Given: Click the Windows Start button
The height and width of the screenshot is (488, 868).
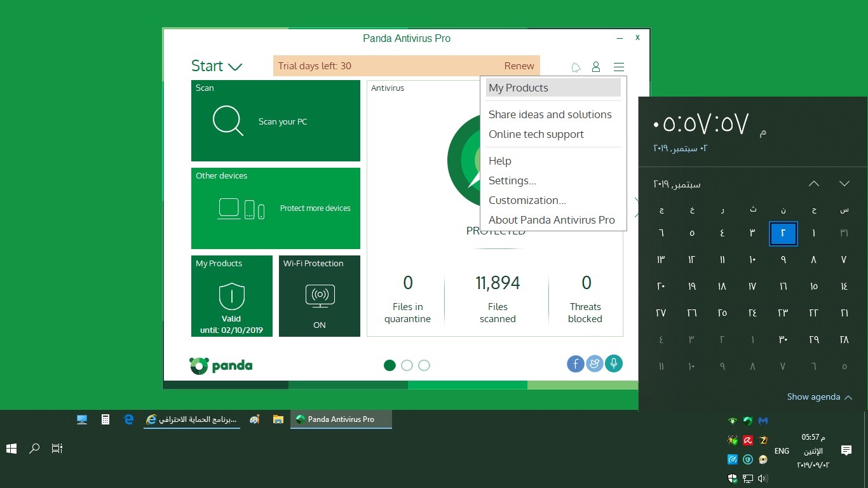Looking at the screenshot, I should pos(11,449).
